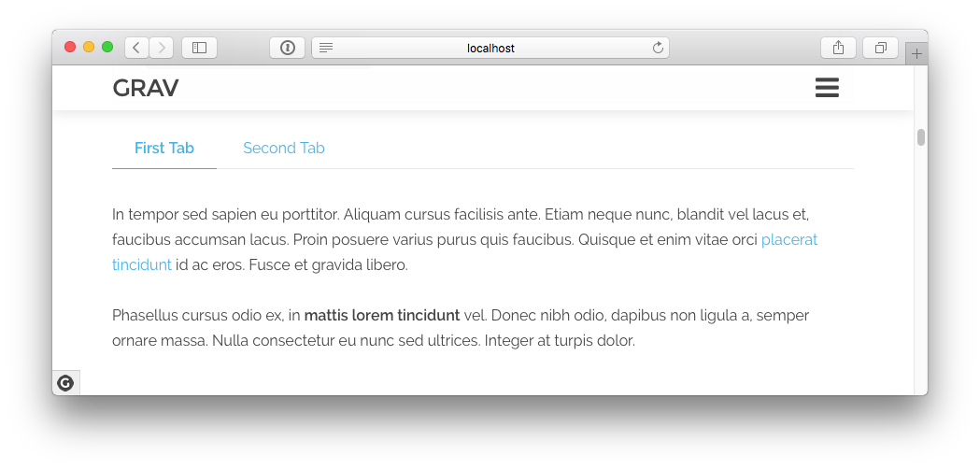Go forward using Safari's forward arrow
Screen dimensions: 980x470
point(162,48)
